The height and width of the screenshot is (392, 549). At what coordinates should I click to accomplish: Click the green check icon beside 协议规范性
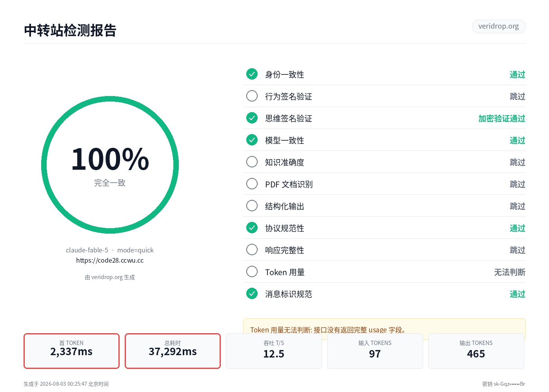pyautogui.click(x=252, y=228)
